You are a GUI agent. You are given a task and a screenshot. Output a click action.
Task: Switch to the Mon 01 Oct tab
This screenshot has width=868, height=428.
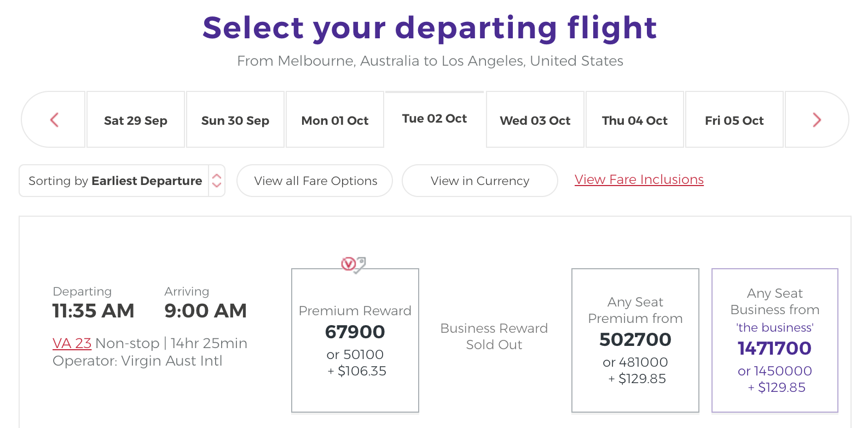pos(335,120)
